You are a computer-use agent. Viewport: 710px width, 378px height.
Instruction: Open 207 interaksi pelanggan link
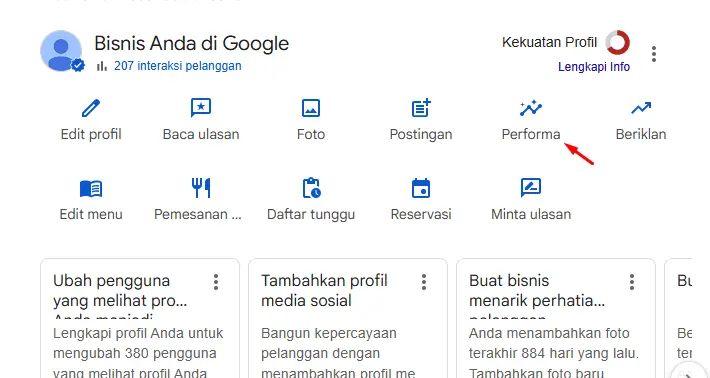[178, 66]
